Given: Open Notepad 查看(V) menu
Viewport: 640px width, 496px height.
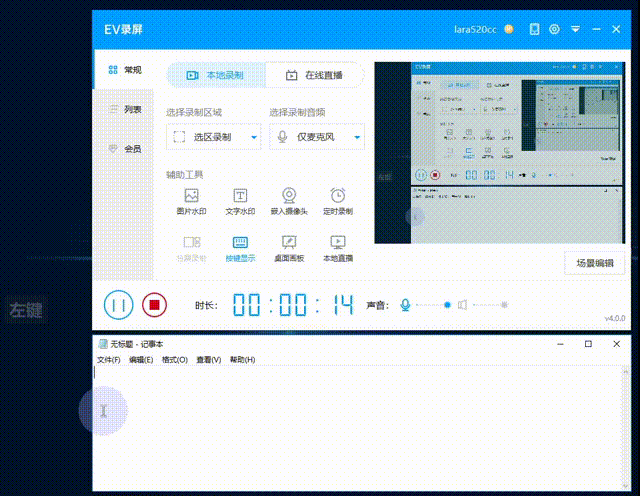Looking at the screenshot, I should 209,360.
